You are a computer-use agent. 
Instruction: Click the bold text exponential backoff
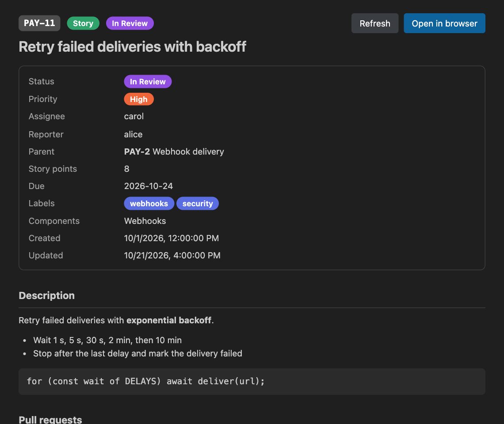point(169,321)
